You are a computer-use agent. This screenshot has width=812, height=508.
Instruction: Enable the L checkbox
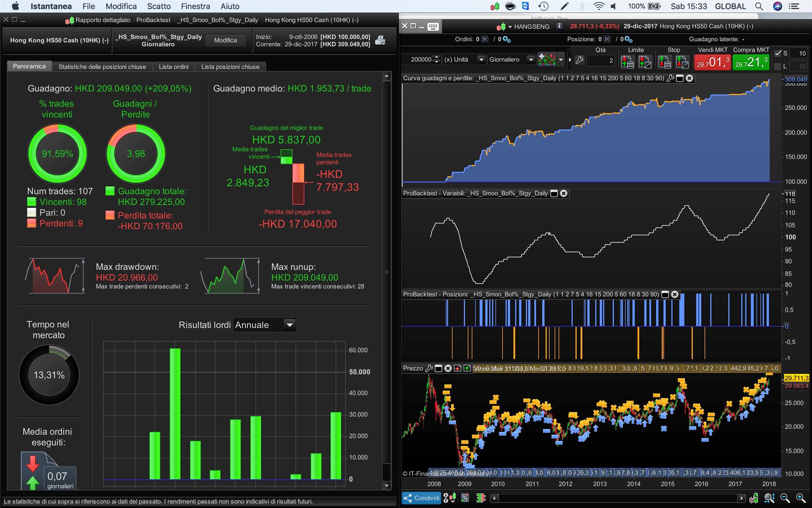click(778, 66)
